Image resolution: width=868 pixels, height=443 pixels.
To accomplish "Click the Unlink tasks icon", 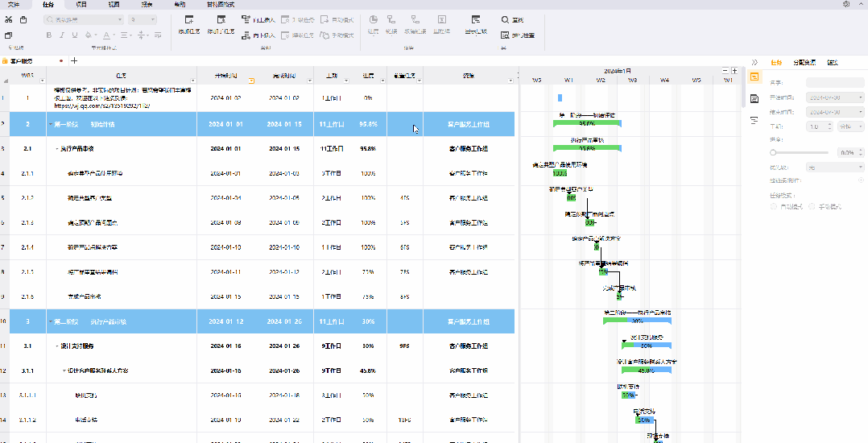I will 415,20.
